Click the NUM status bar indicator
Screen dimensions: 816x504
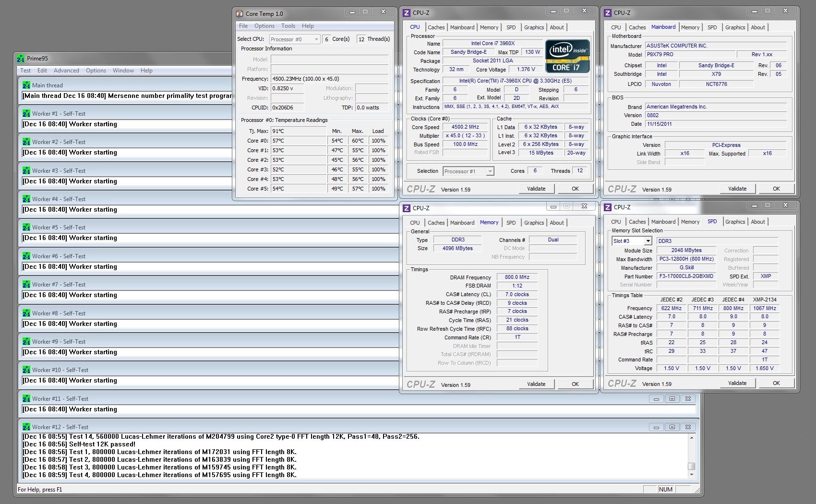tap(665, 489)
